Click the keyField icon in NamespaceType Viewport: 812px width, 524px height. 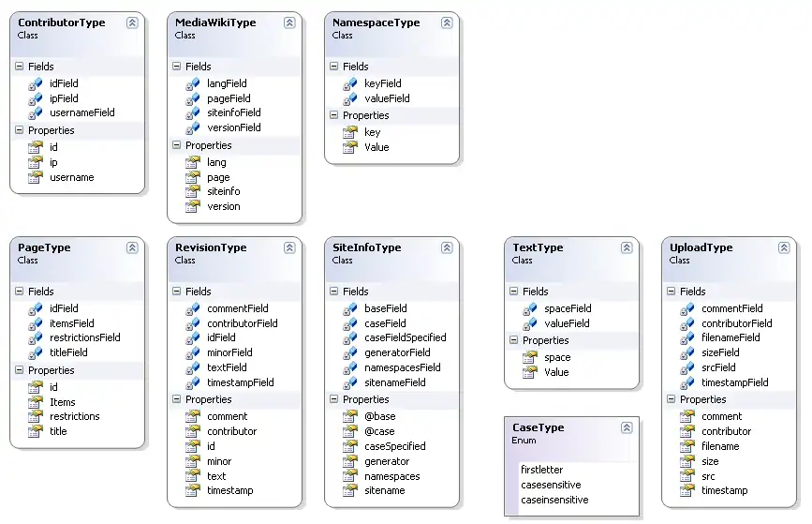(x=350, y=83)
